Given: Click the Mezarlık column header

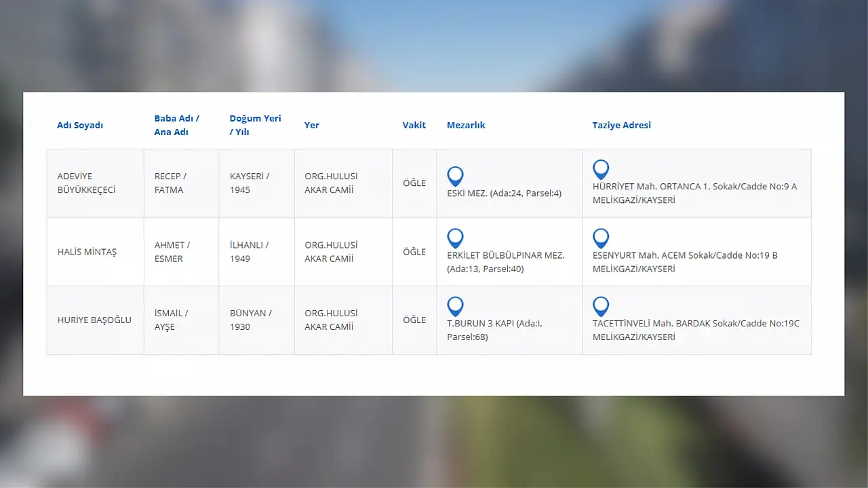Looking at the screenshot, I should pos(466,125).
